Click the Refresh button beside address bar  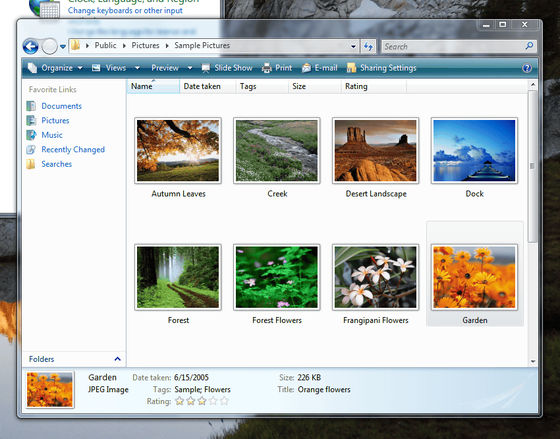pyautogui.click(x=368, y=46)
